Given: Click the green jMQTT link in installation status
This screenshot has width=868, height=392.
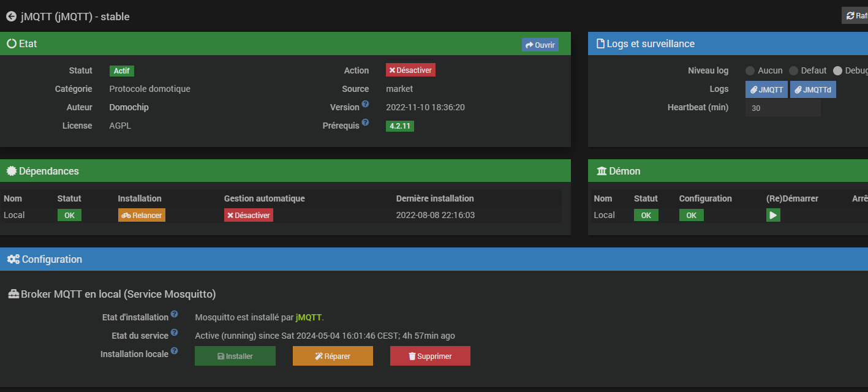Looking at the screenshot, I should tap(308, 317).
